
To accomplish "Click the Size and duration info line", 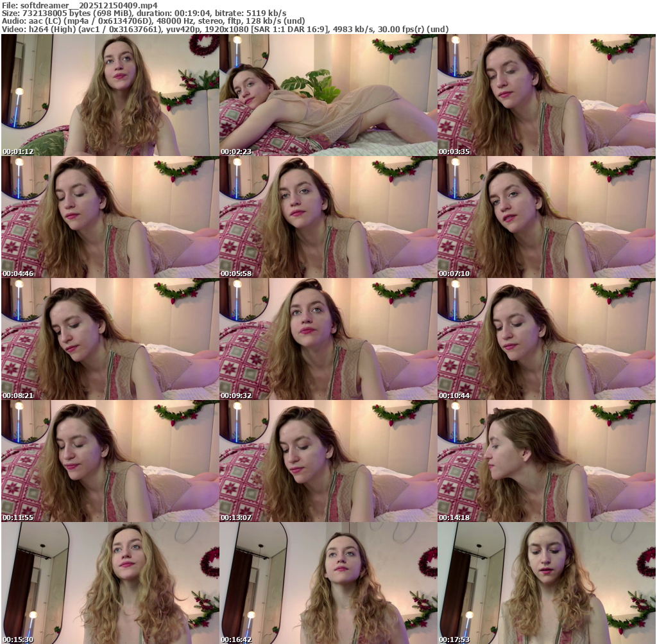I will (144, 13).
